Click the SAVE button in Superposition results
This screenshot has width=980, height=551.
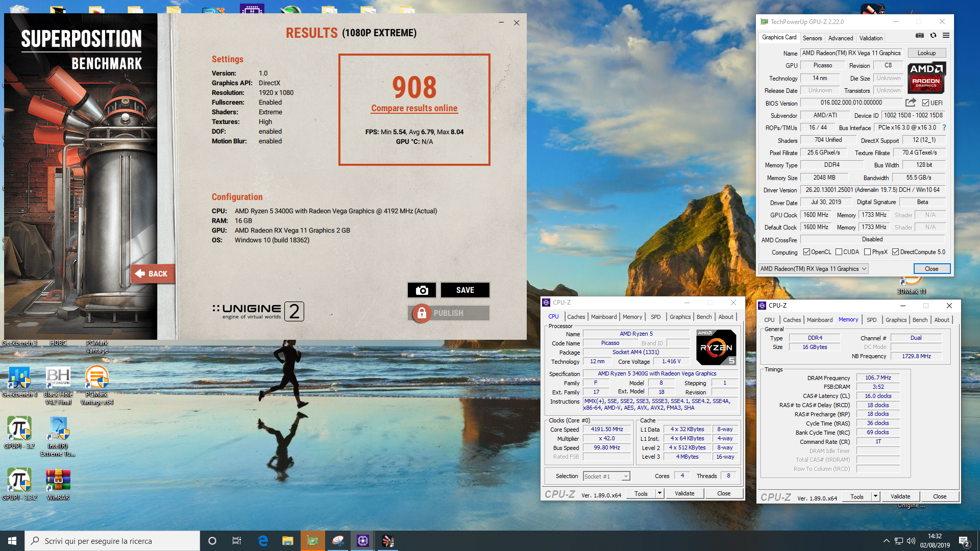pos(465,290)
